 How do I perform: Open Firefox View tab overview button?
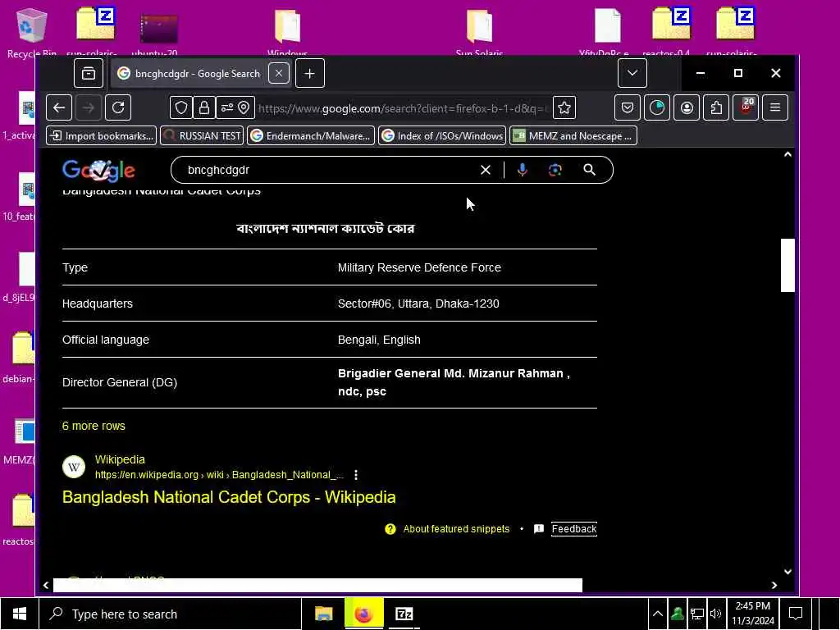click(89, 73)
